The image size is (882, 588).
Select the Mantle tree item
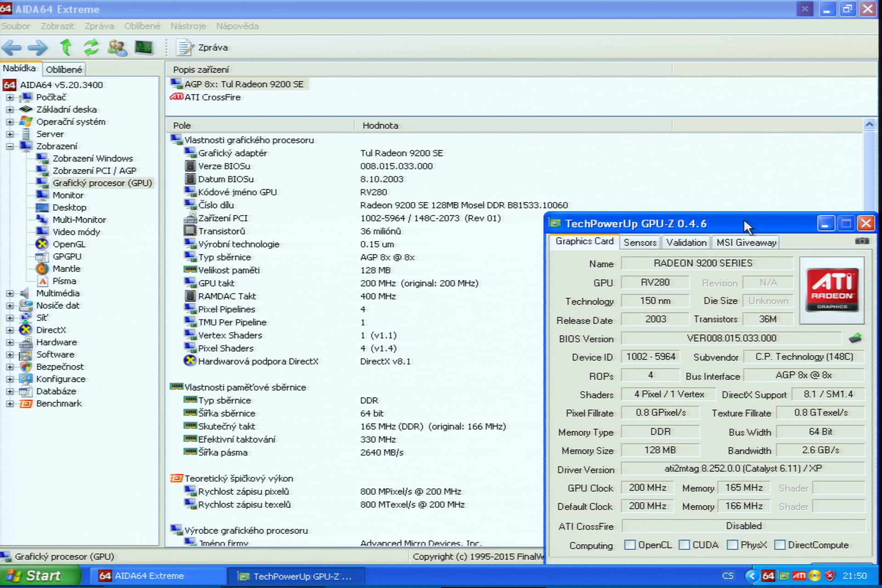(x=66, y=269)
